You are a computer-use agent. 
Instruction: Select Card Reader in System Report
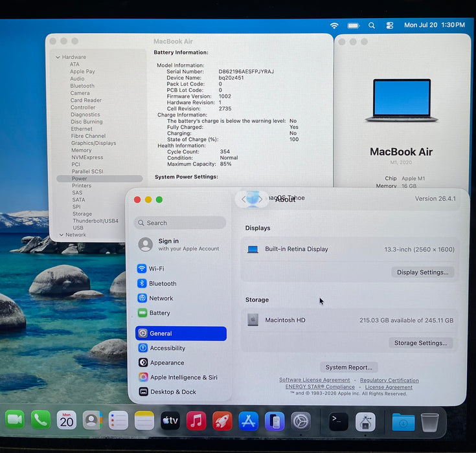pos(86,100)
